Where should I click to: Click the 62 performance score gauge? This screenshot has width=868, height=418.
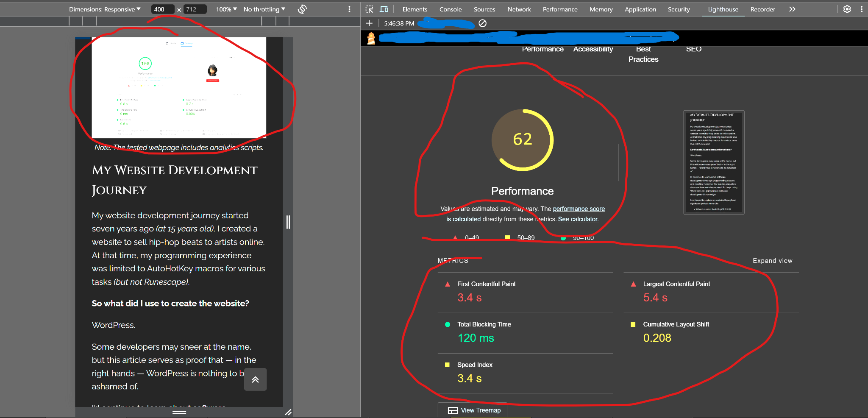(x=522, y=140)
